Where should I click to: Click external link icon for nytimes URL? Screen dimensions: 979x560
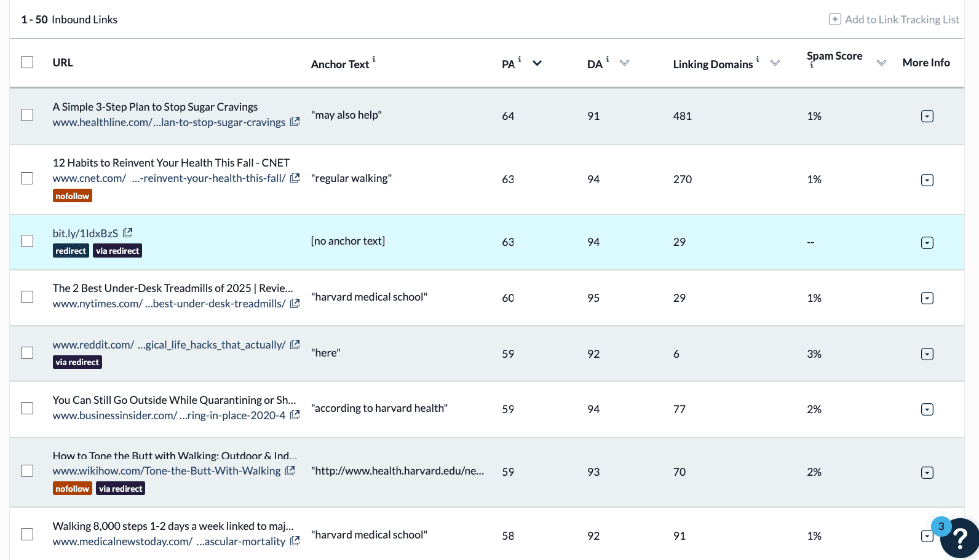[295, 303]
